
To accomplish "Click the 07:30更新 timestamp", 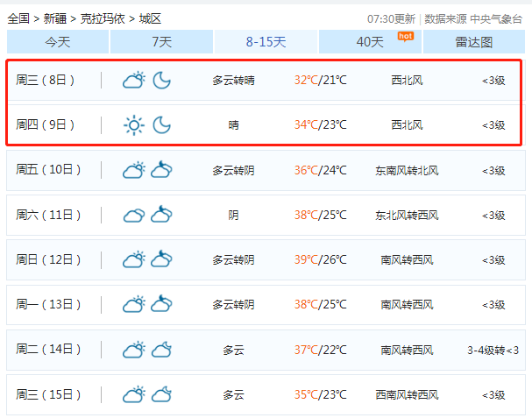I will pyautogui.click(x=391, y=19).
